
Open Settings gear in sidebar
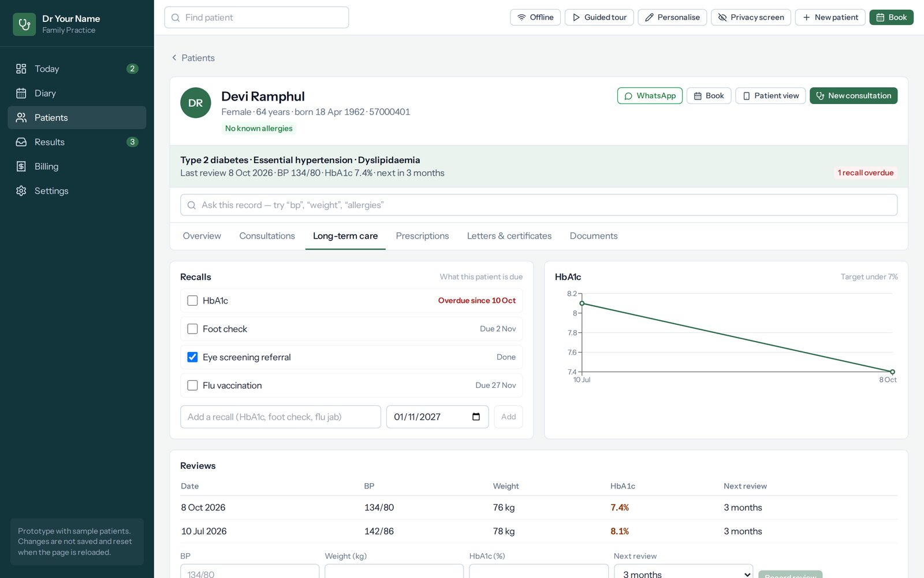click(x=21, y=191)
